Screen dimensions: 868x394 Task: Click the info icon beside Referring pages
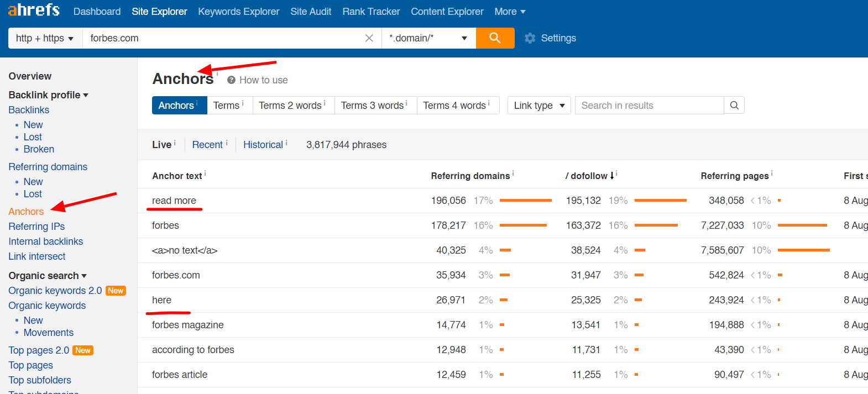[x=772, y=174]
